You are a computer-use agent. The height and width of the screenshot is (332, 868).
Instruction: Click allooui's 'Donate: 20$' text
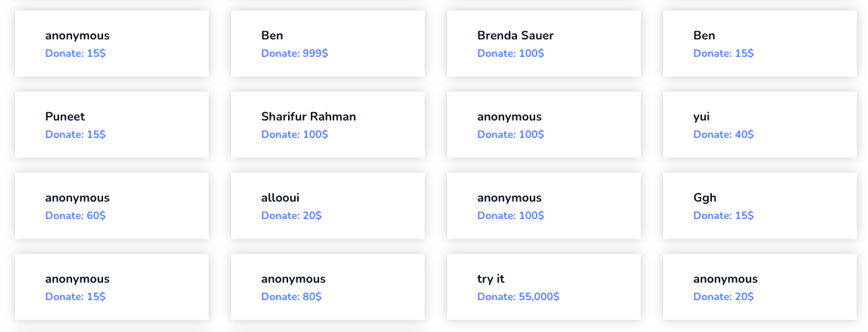pos(291,216)
